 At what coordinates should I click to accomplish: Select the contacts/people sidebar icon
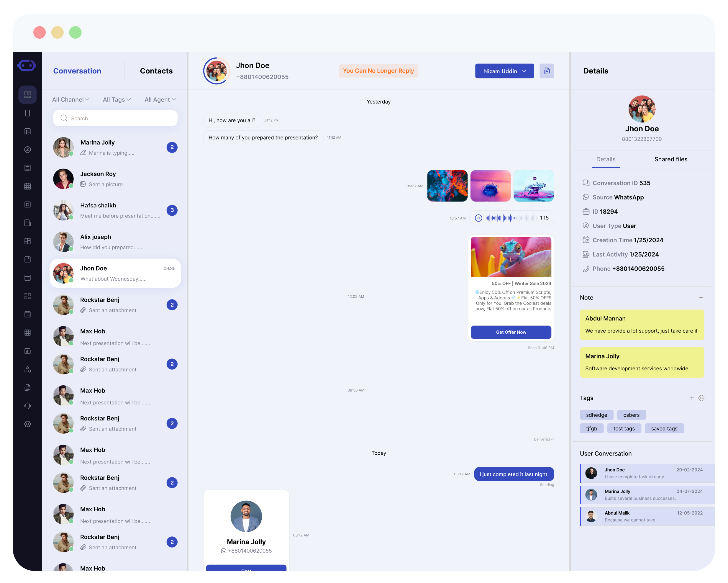coord(28,149)
